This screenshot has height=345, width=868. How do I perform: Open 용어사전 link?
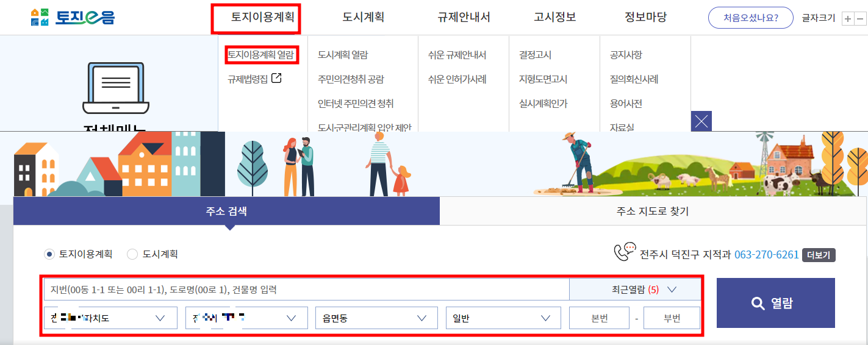pos(626,104)
